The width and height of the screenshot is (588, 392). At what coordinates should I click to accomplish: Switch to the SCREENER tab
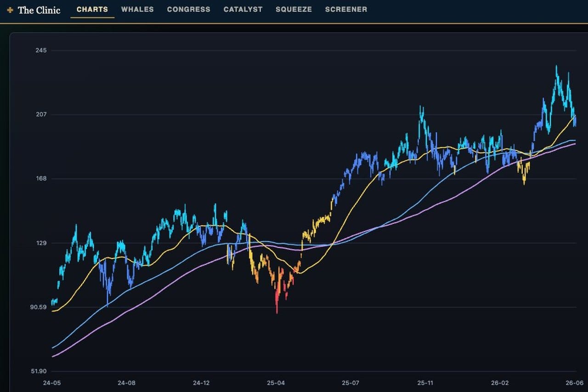[346, 9]
